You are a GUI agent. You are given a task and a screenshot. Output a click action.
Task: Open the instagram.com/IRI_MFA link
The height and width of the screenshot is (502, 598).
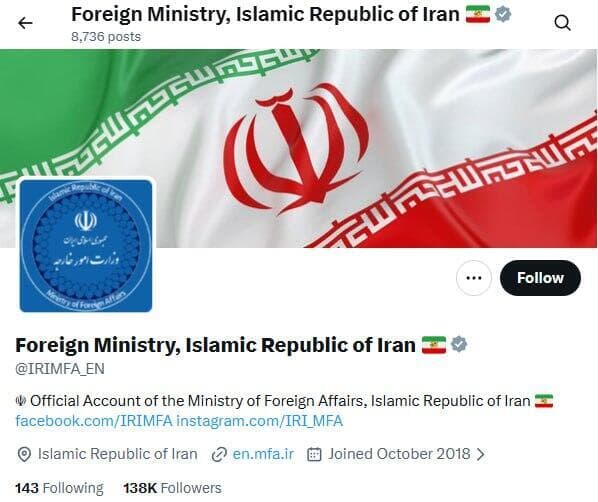[x=259, y=421]
